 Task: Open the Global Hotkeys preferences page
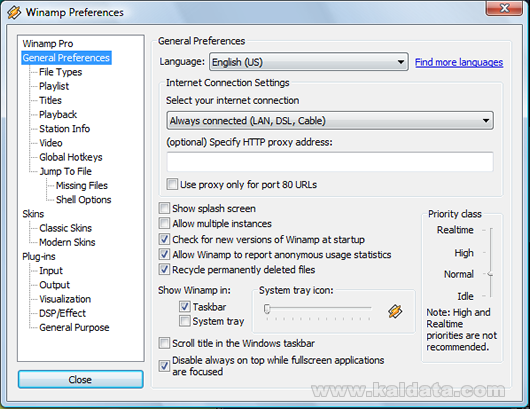pos(71,157)
